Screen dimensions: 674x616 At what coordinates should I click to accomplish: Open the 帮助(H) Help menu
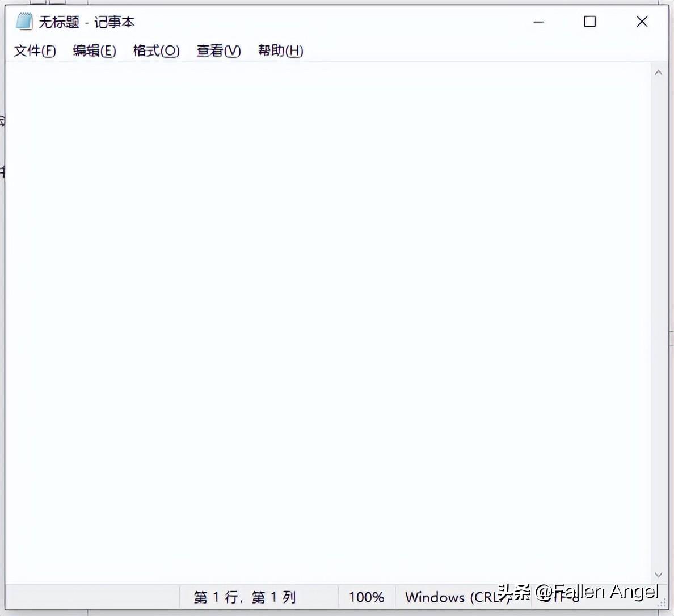click(x=280, y=50)
